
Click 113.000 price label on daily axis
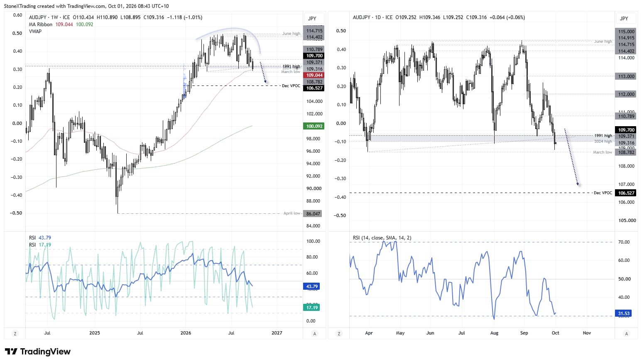626,76
